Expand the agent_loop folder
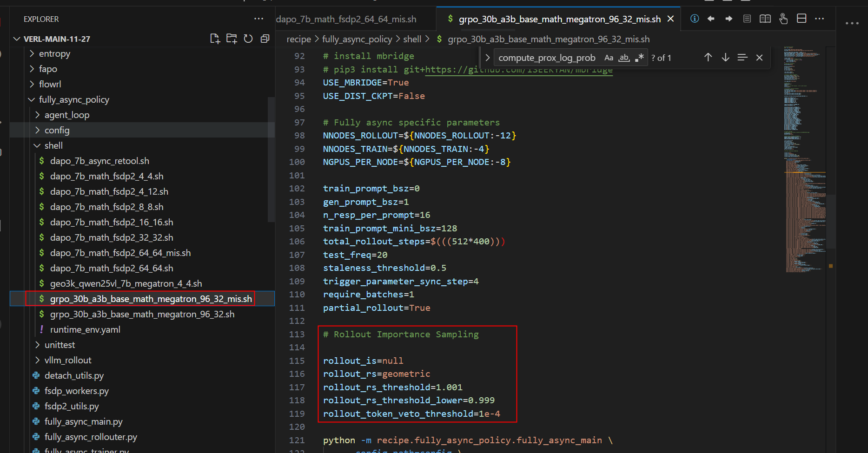The image size is (868, 453). point(37,115)
